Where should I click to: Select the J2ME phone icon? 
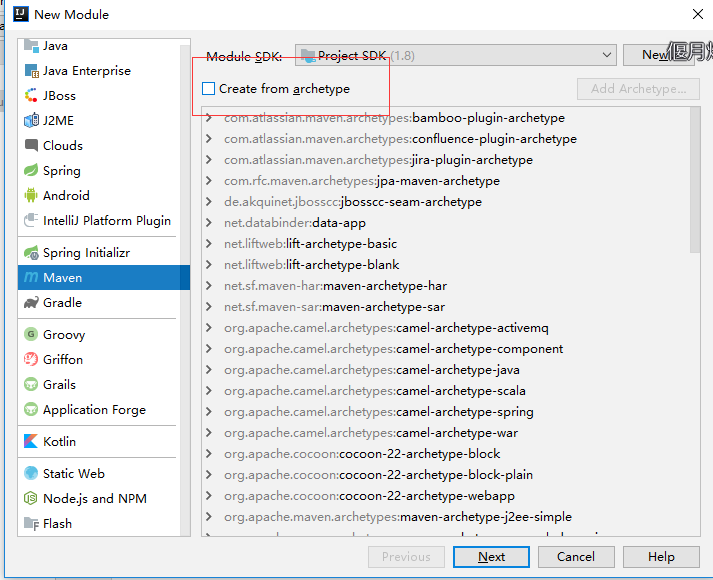(x=31, y=120)
